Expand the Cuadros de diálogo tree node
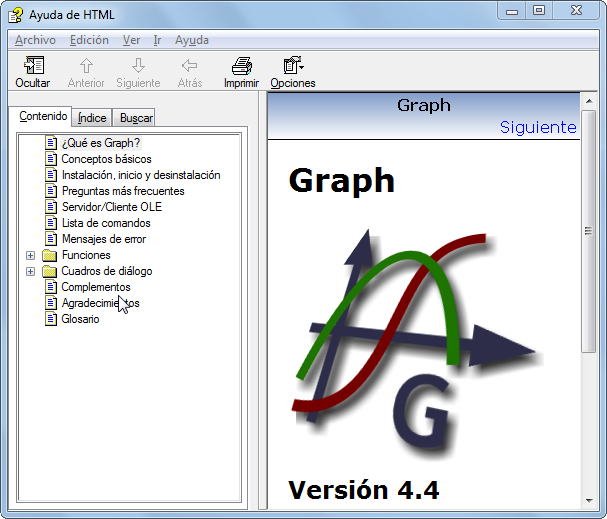The width and height of the screenshot is (607, 519). [x=31, y=271]
